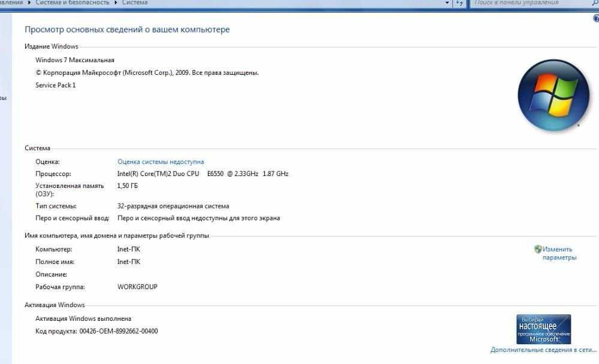Click the magnifier icon in search box
This screenshot has height=364, width=599.
coord(595,2)
